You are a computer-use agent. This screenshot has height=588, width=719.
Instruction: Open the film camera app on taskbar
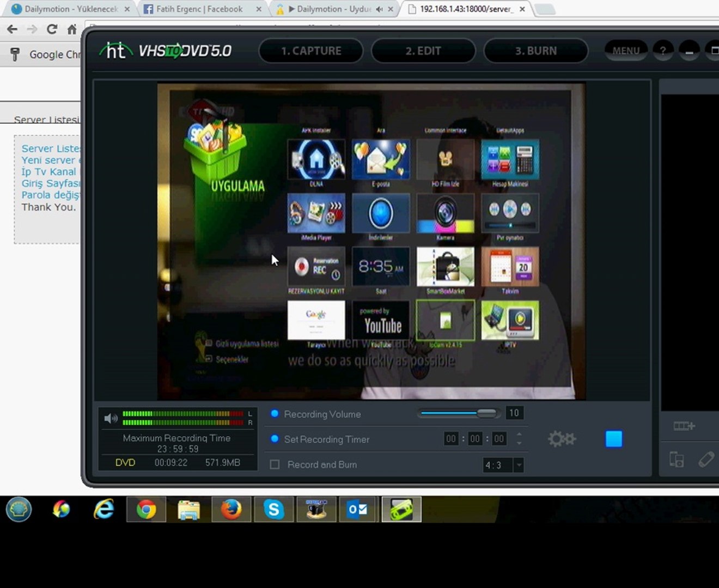click(316, 510)
